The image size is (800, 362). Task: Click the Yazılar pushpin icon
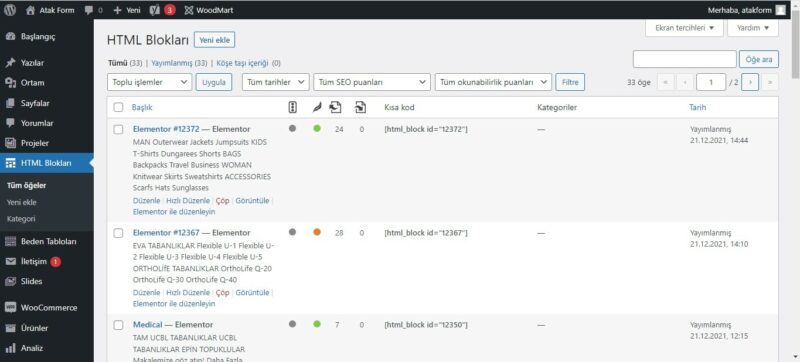click(x=10, y=63)
